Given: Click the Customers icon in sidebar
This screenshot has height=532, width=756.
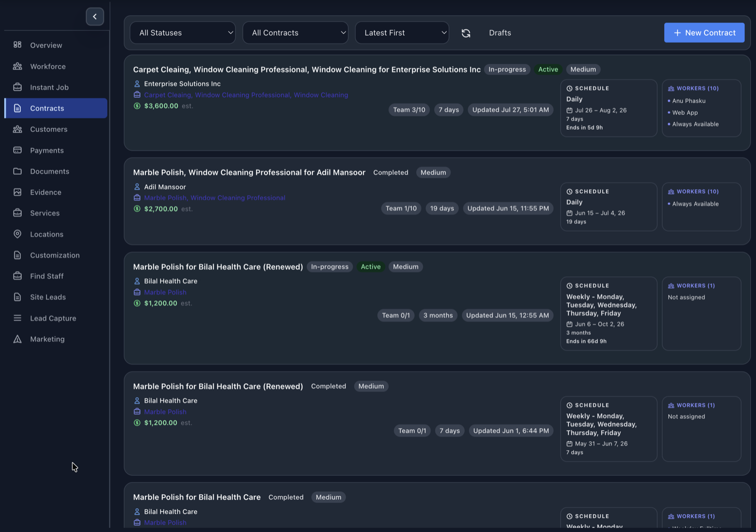Looking at the screenshot, I should click(x=17, y=129).
